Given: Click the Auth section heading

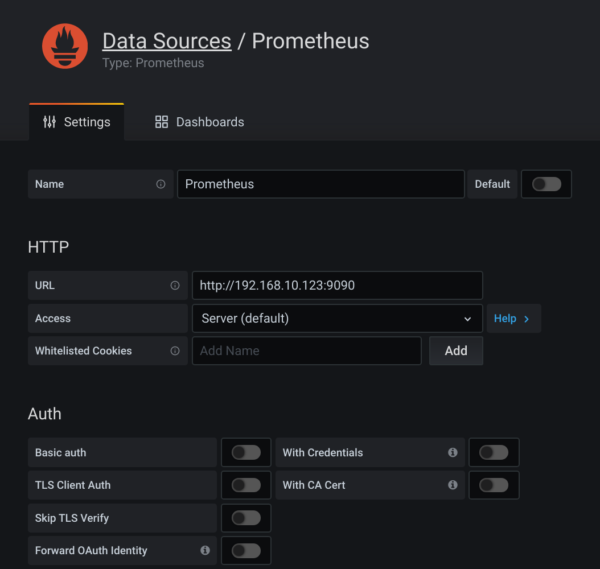Looking at the screenshot, I should [44, 414].
